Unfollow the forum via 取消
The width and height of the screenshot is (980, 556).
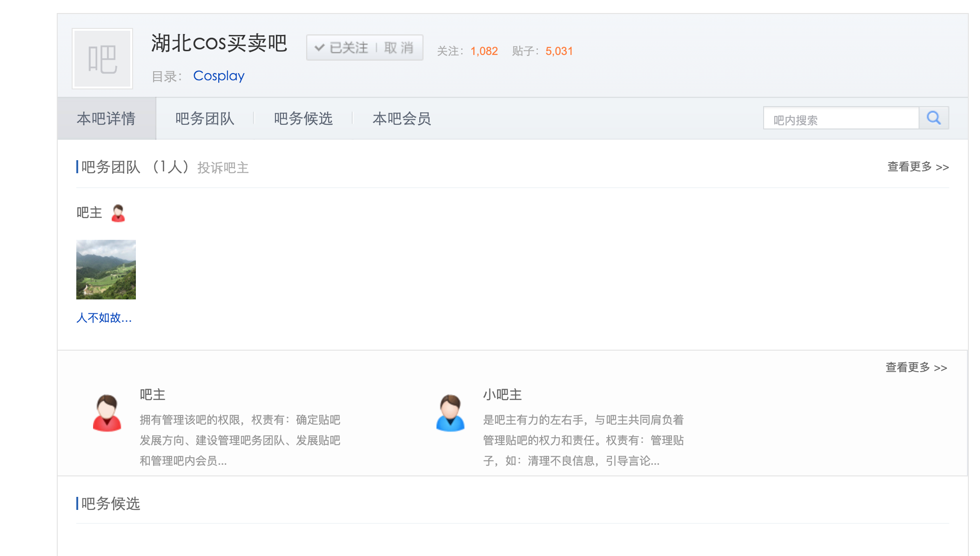click(399, 47)
